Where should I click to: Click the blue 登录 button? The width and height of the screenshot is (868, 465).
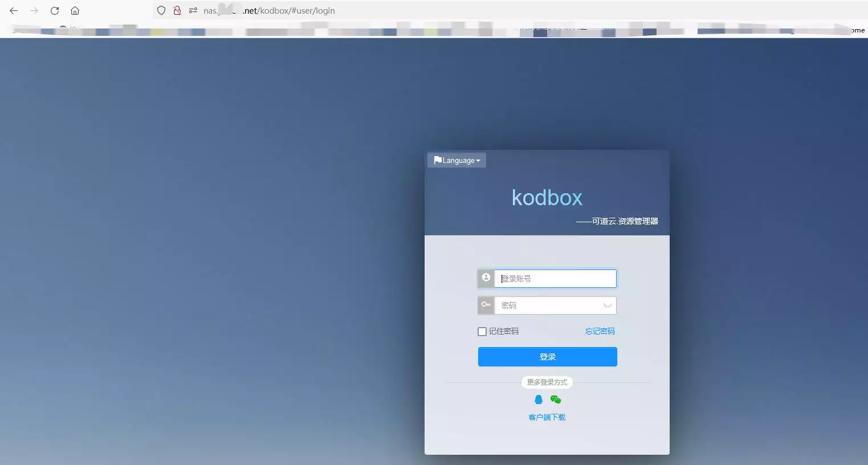pyautogui.click(x=547, y=357)
